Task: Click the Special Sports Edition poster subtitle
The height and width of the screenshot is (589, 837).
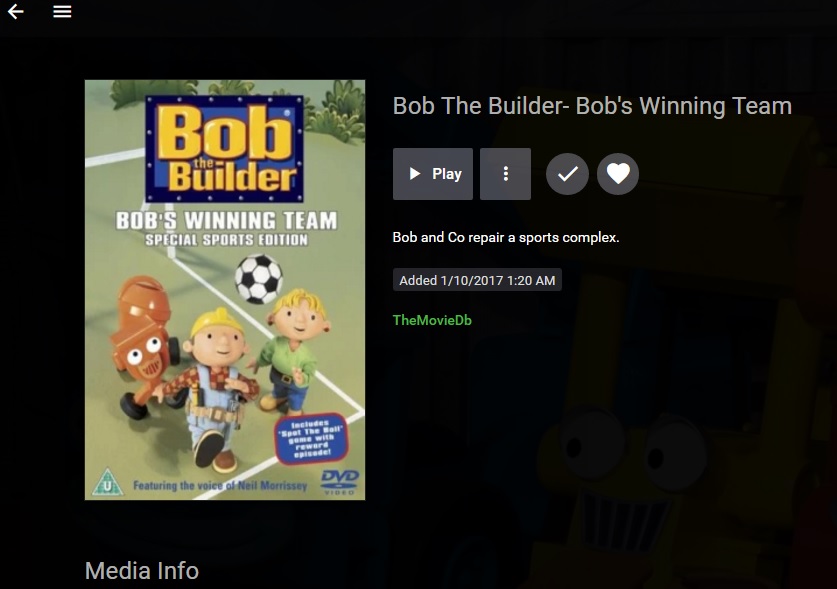Action: click(x=226, y=240)
